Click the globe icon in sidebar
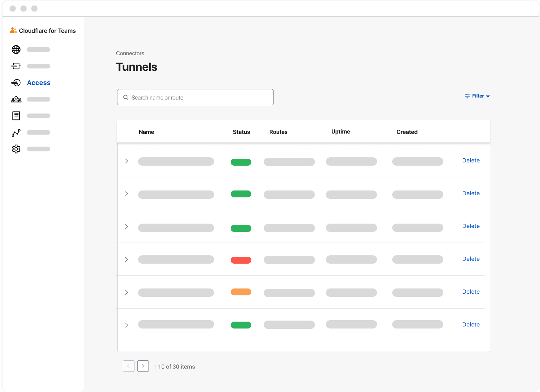The image size is (540, 392). (16, 50)
